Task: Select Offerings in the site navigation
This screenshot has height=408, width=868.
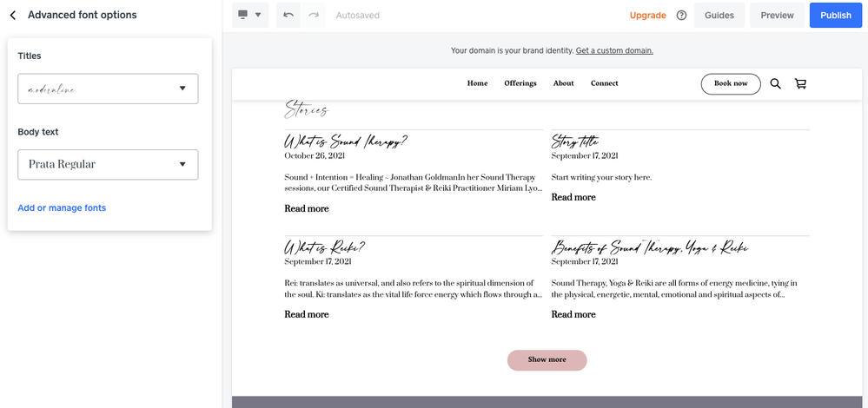Action: (520, 83)
